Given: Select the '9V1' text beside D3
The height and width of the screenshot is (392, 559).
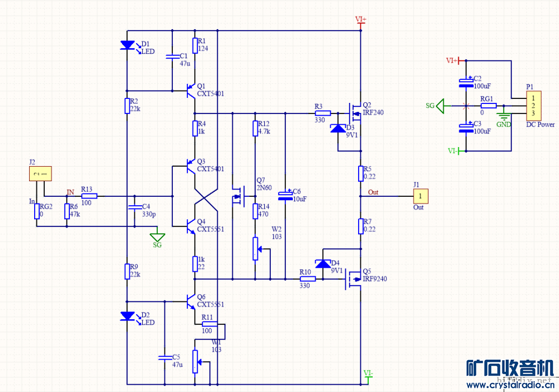Looking at the screenshot, I should [x=351, y=135].
